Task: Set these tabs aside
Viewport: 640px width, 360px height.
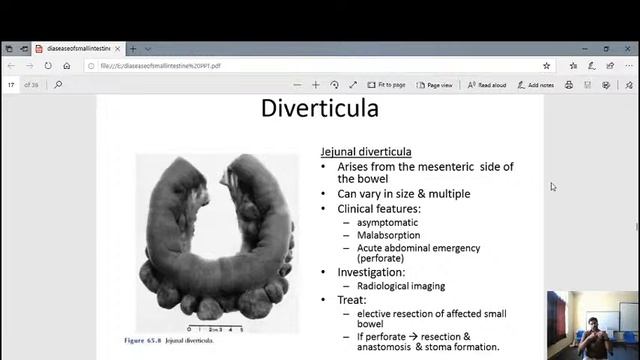Action: (x=24, y=49)
